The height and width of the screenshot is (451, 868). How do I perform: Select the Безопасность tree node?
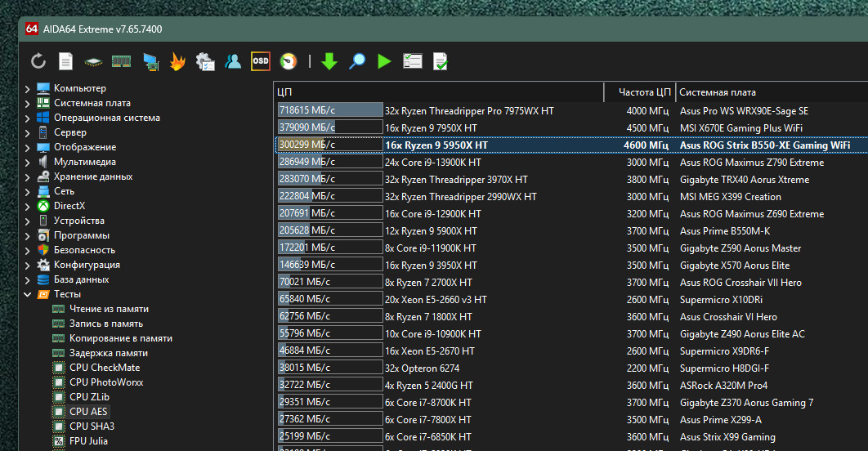[84, 249]
